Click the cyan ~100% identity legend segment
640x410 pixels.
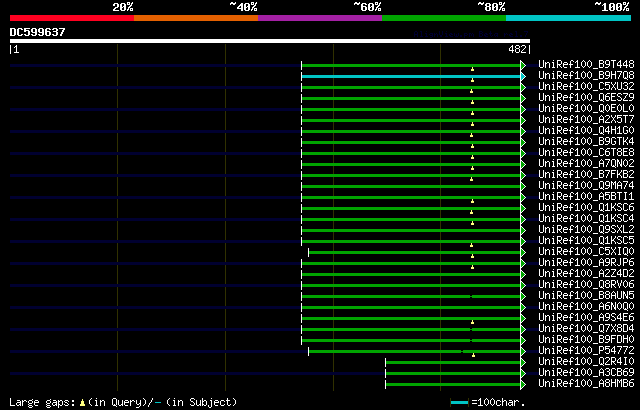(x=569, y=18)
